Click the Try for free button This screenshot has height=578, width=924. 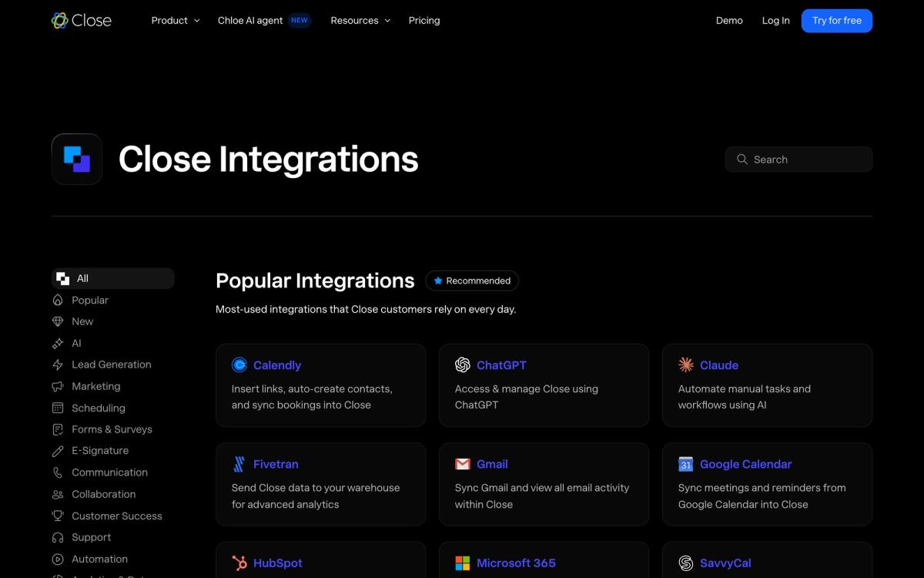point(837,21)
